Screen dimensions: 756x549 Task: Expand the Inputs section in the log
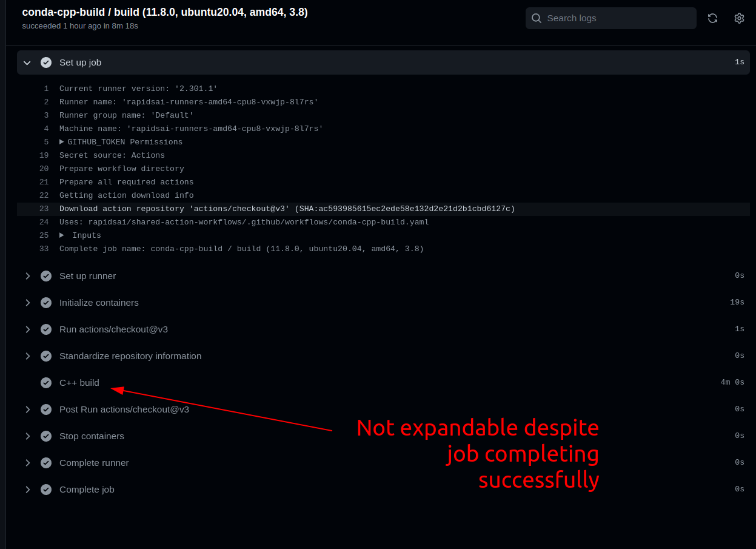[61, 235]
